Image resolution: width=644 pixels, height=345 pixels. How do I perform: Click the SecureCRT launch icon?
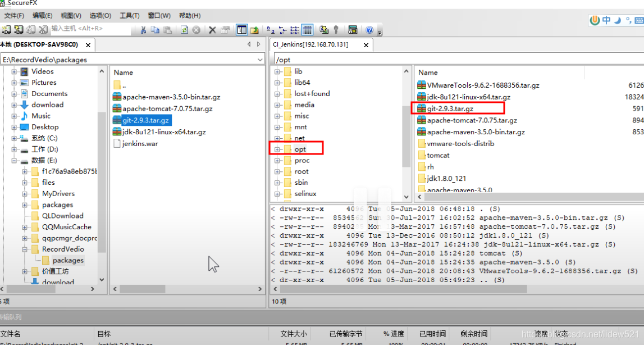353,30
